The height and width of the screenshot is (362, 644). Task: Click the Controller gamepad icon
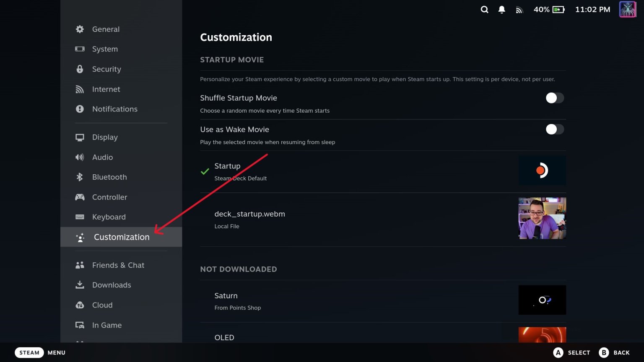80,197
